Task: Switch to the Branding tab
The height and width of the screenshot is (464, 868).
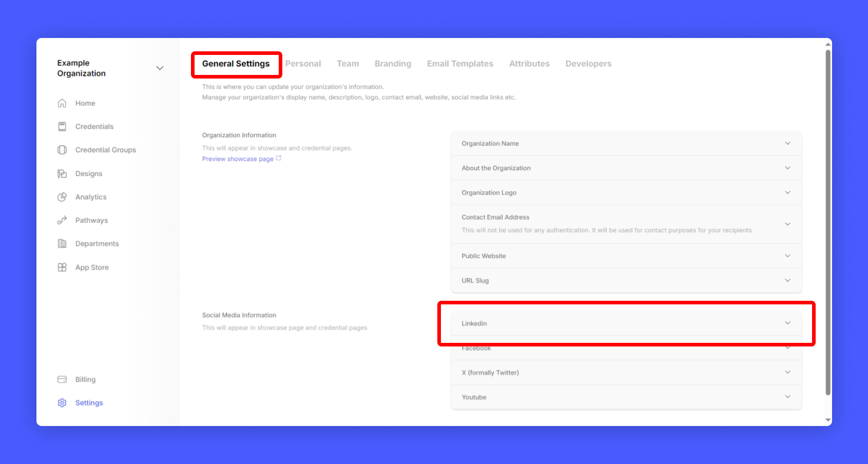Action: click(393, 64)
